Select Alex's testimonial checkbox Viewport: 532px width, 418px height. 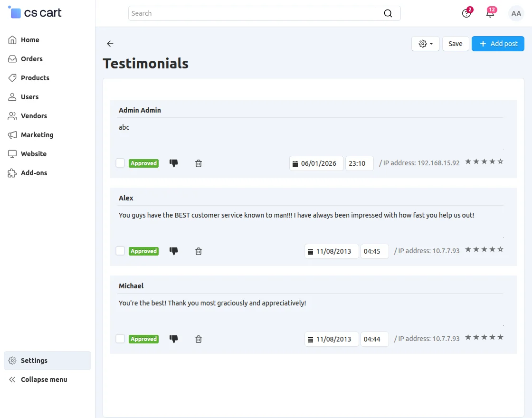click(x=120, y=251)
